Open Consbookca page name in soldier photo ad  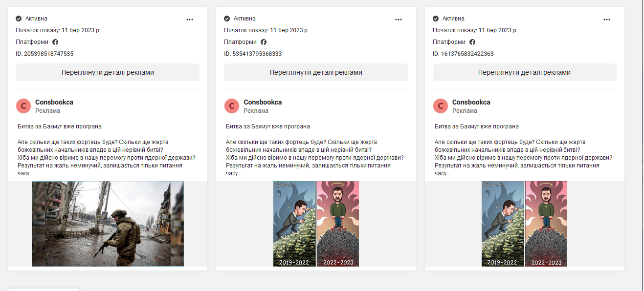pyautogui.click(x=54, y=102)
